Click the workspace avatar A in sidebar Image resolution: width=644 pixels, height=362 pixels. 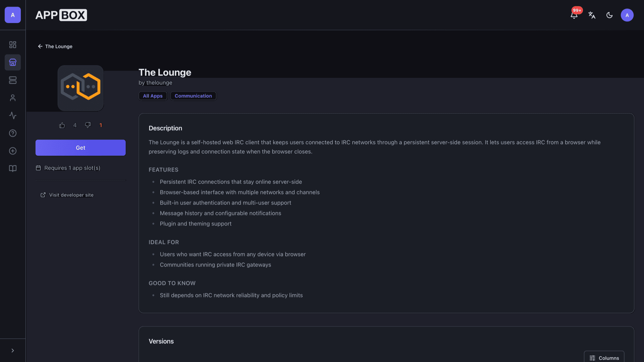click(13, 15)
